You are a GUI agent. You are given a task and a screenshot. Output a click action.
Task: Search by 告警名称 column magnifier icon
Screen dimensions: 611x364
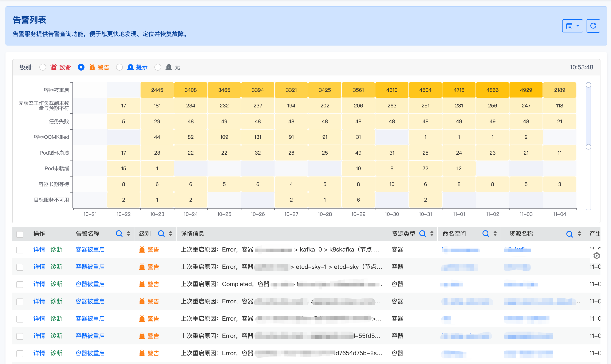[x=119, y=234]
